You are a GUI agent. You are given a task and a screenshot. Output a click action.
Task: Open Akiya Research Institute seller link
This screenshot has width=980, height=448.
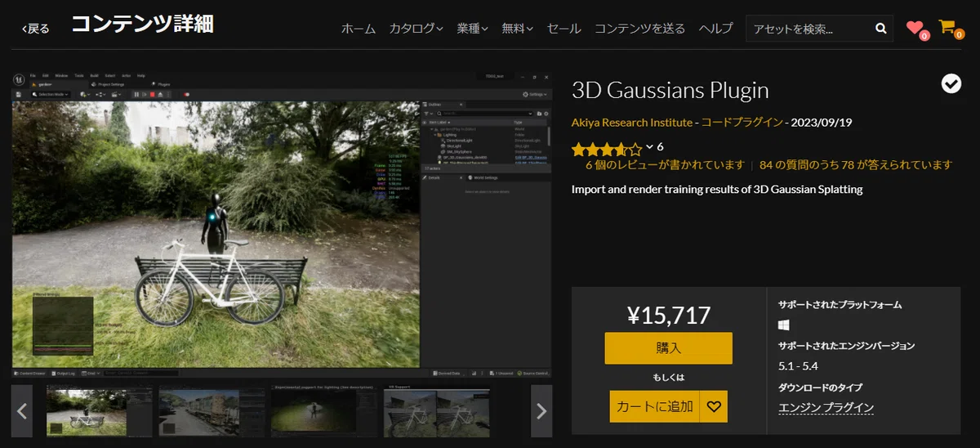(x=632, y=123)
